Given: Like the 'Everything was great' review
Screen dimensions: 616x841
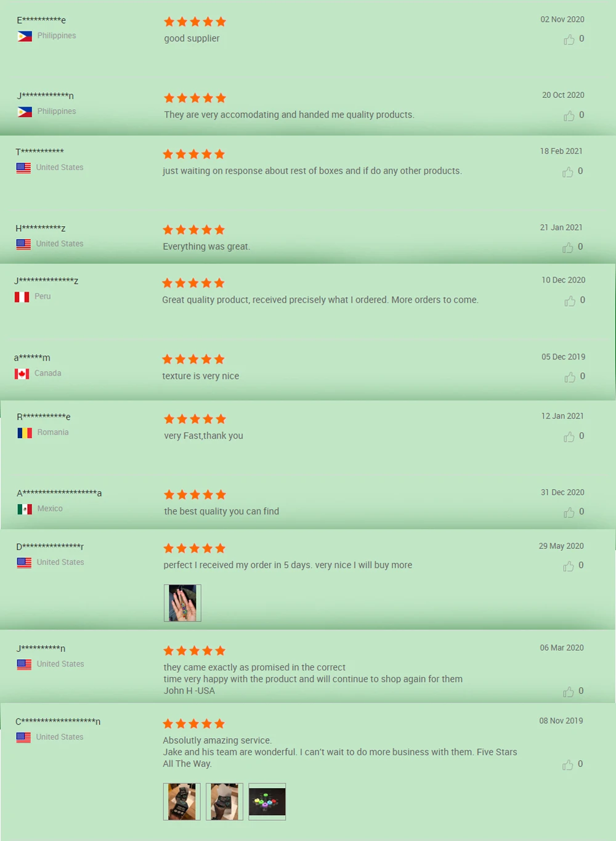Looking at the screenshot, I should tap(568, 248).
